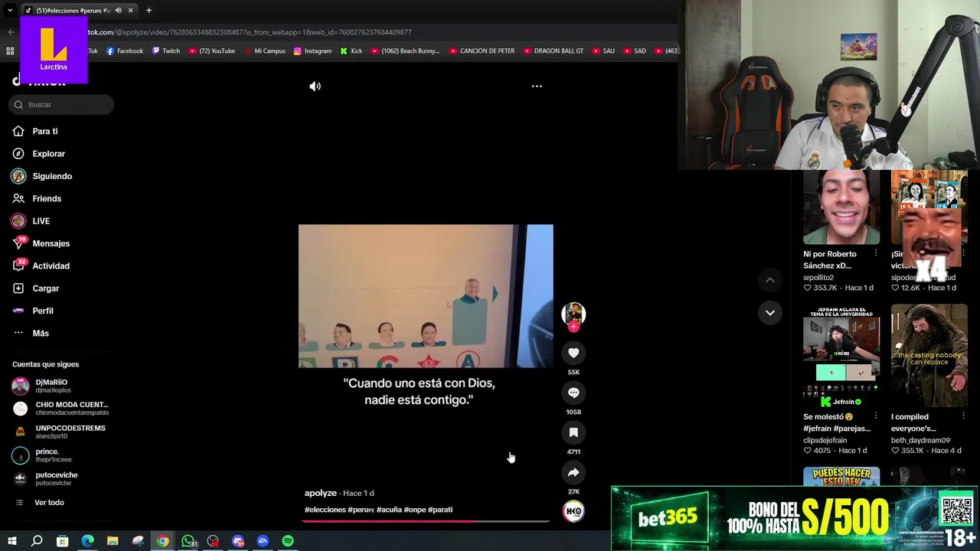Image resolution: width=980 pixels, height=551 pixels.
Task: Open the (72) YouTube bookmark
Action: pos(211,51)
